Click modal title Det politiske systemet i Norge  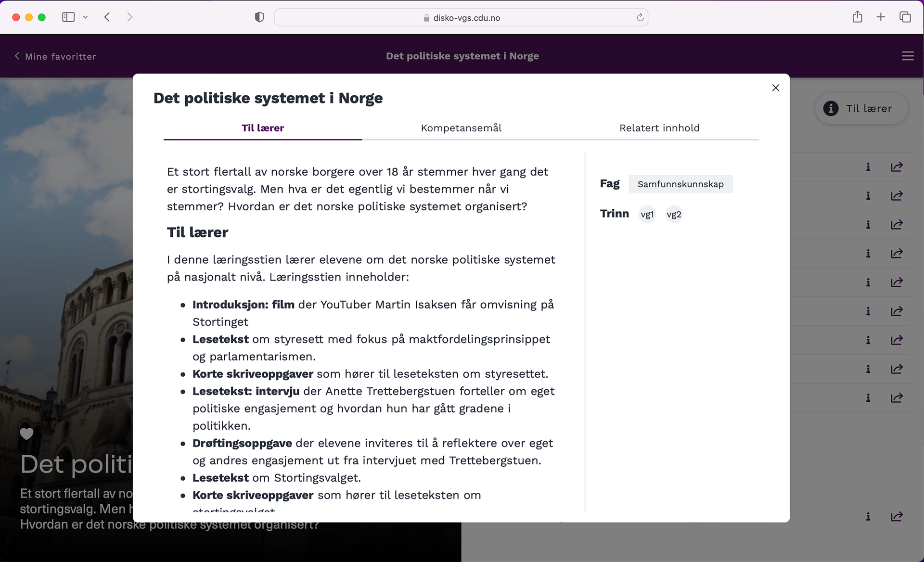[x=268, y=98]
